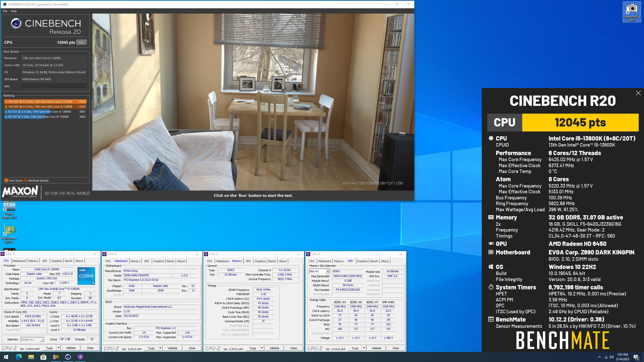This screenshot has height=362, width=644.
Task: Click Close in the CPU-Z Mainboard window
Action: tap(192, 348)
